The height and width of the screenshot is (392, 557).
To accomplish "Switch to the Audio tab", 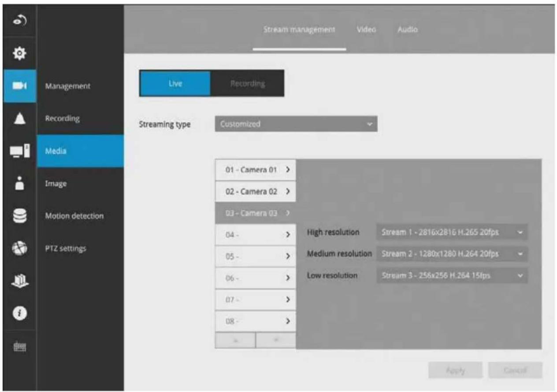I will point(408,30).
